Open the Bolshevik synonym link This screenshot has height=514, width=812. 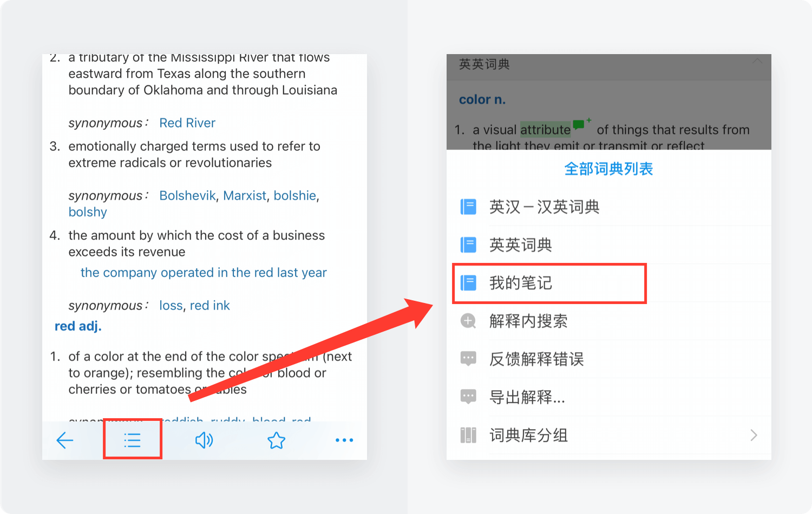coord(187,195)
